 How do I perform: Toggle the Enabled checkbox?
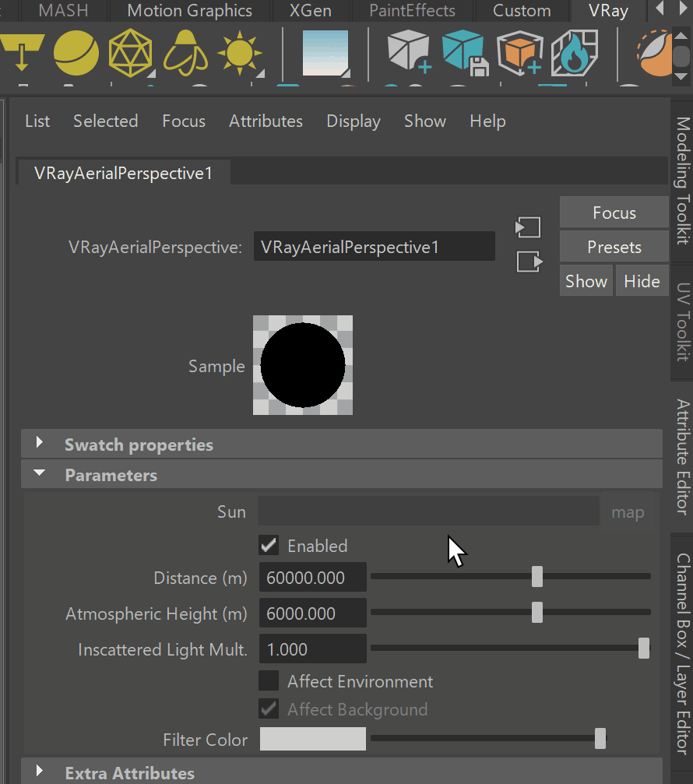coord(269,546)
